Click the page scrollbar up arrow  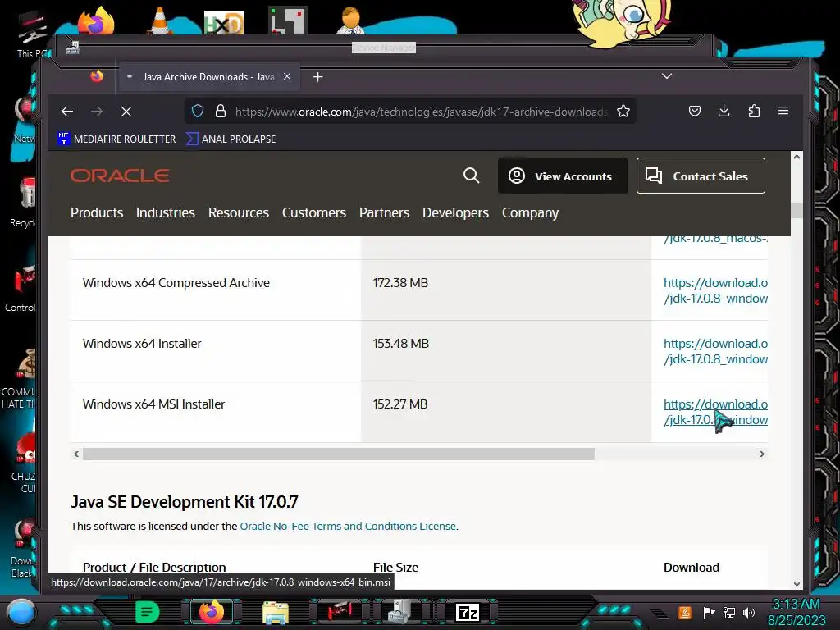797,157
